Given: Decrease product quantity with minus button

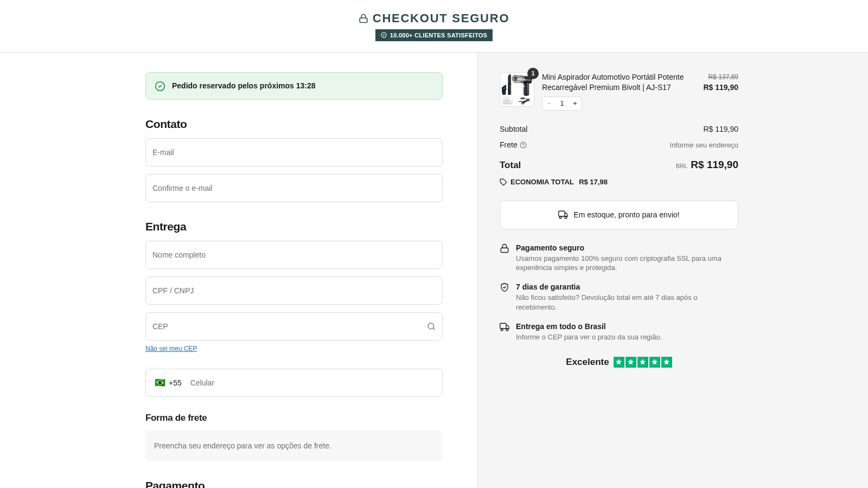Looking at the screenshot, I should pos(549,104).
